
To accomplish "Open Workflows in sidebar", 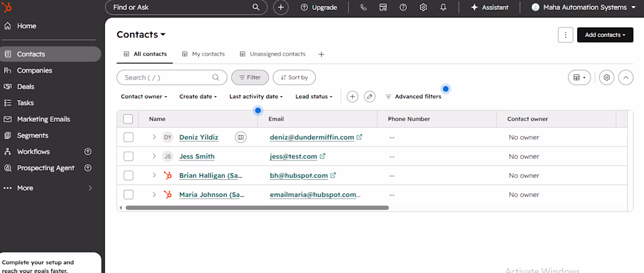I will click(33, 152).
